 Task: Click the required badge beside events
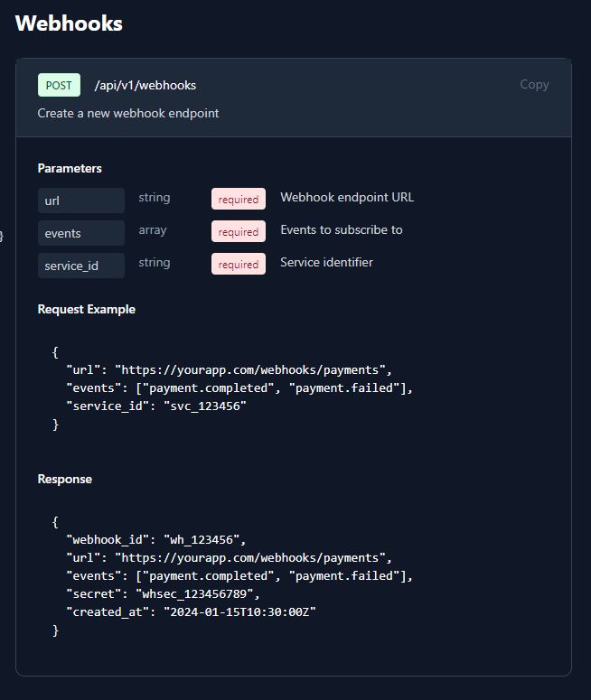coord(239,231)
